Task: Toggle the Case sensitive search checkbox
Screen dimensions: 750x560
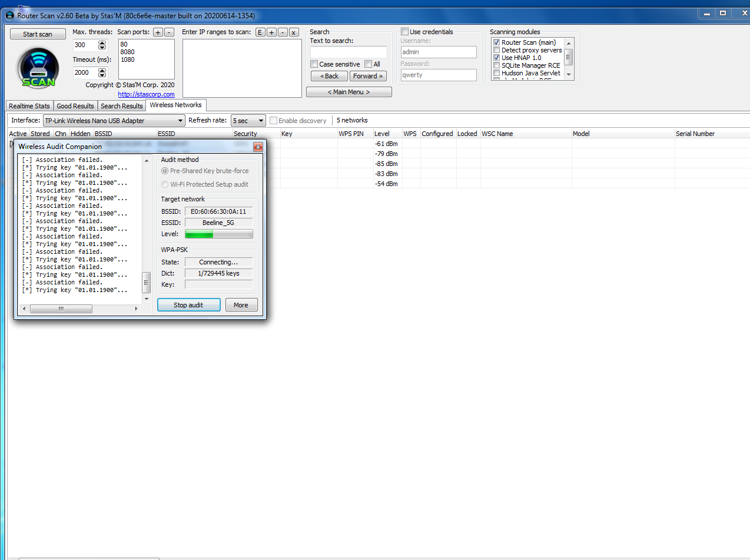Action: 314,64
